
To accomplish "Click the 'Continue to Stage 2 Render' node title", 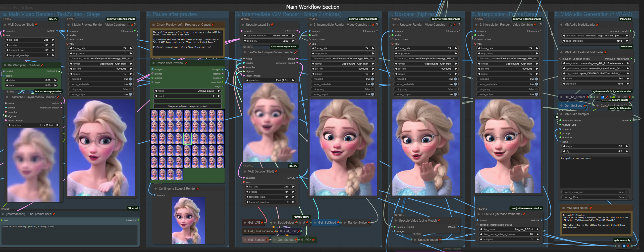I will pos(177,189).
